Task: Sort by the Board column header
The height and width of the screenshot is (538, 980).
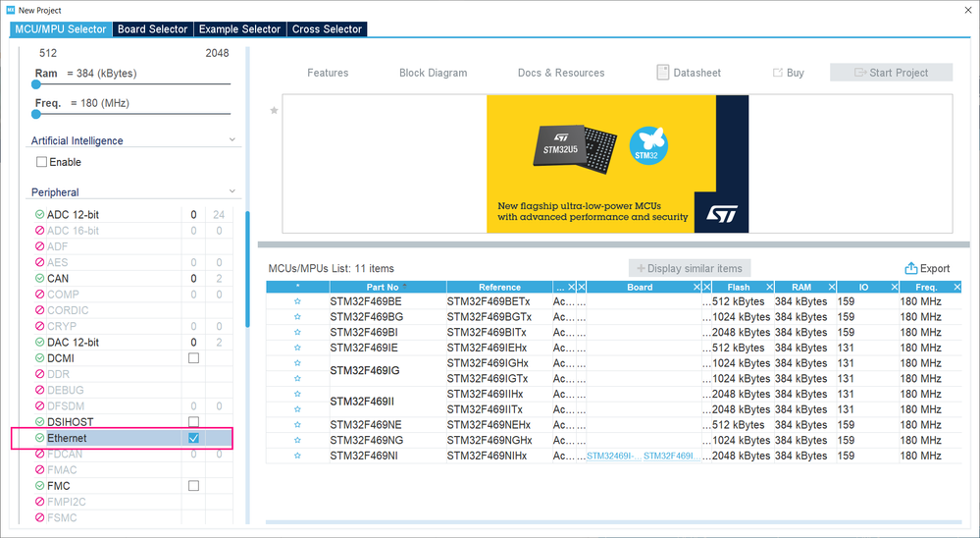Action: tap(640, 287)
